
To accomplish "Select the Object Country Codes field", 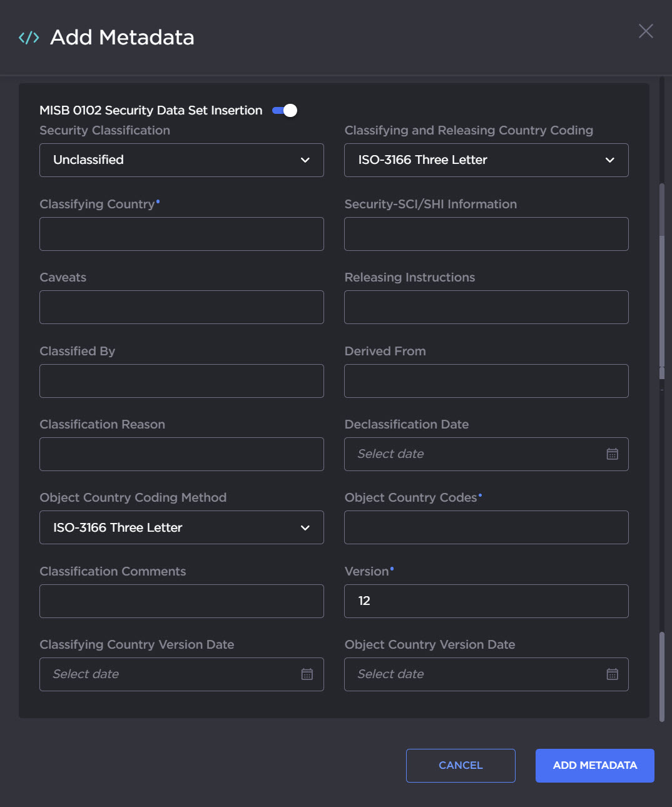I will 486,527.
